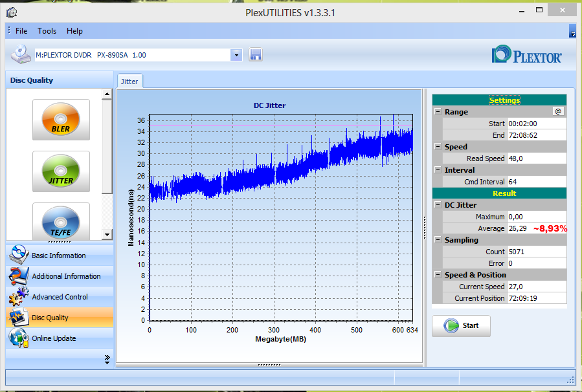Expand the navigation pane overflow chevron

tap(107, 360)
